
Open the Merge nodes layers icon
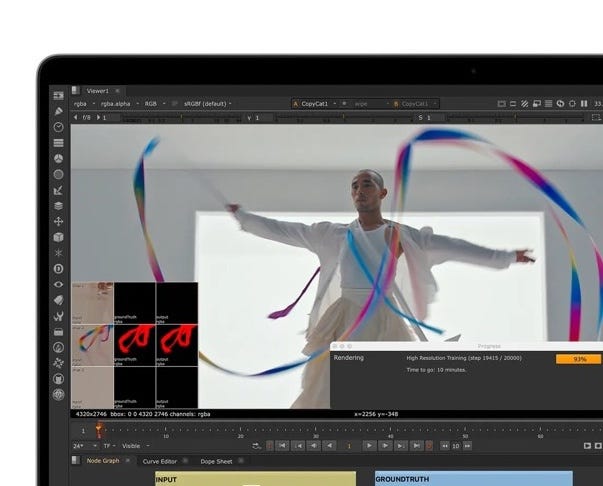[x=58, y=206]
